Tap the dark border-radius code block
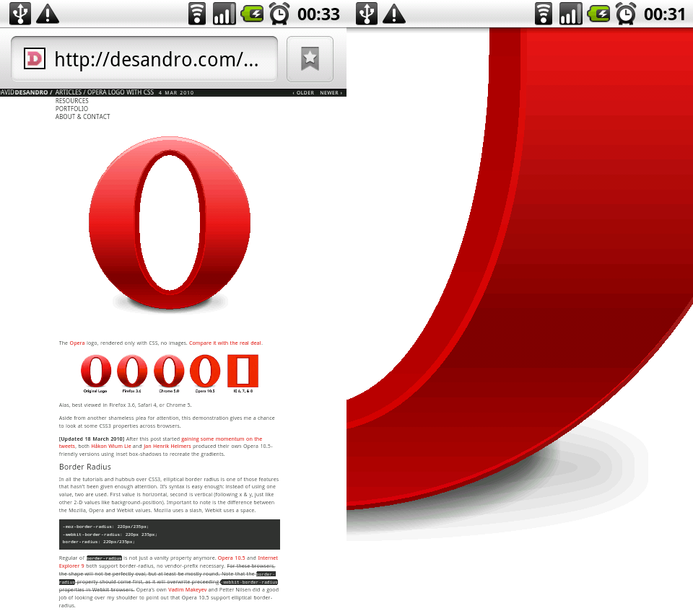The width and height of the screenshot is (693, 616). pyautogui.click(x=169, y=534)
